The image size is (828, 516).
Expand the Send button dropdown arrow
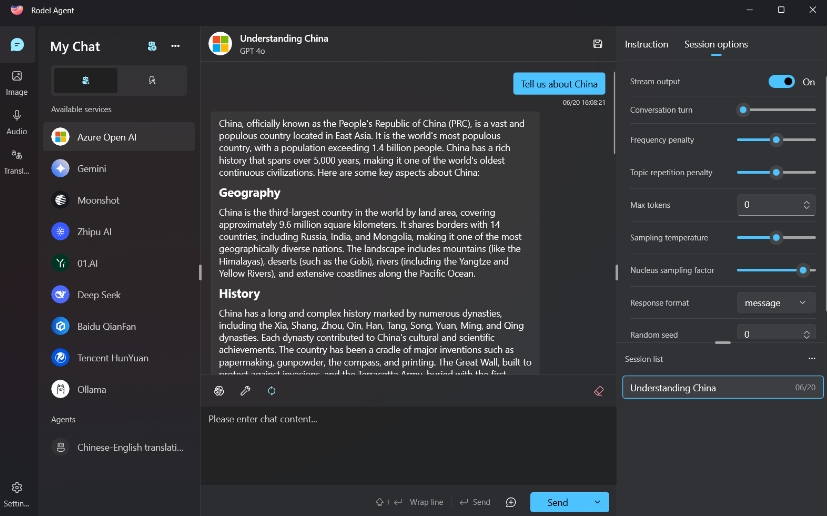click(597, 502)
